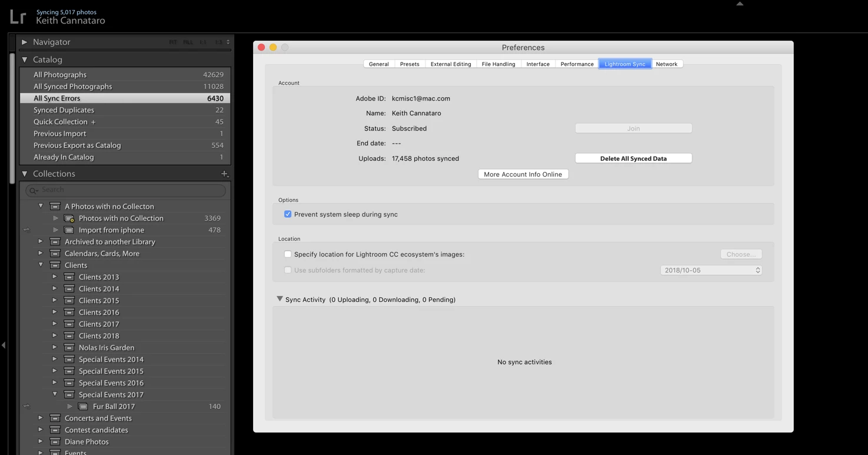Image resolution: width=868 pixels, height=455 pixels.
Task: Click the collection set icon for Clients
Action: [55, 265]
